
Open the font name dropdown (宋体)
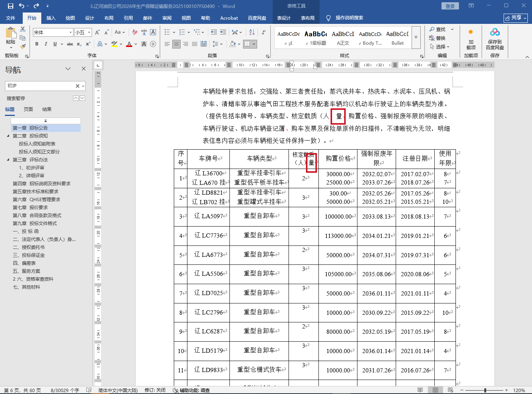pos(70,33)
